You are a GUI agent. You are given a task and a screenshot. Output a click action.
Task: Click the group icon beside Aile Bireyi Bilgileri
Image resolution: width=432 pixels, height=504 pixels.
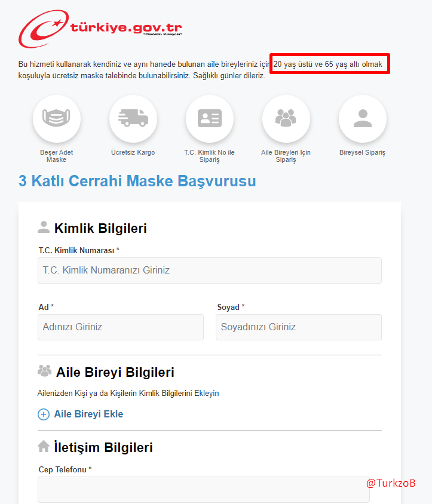pyautogui.click(x=44, y=371)
